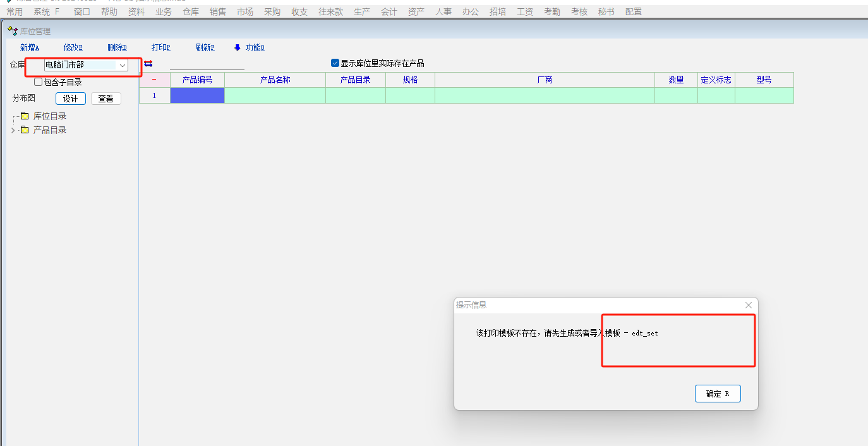Expand the 产品目录 tree node chevron
This screenshot has width=868, height=446.
coord(13,130)
